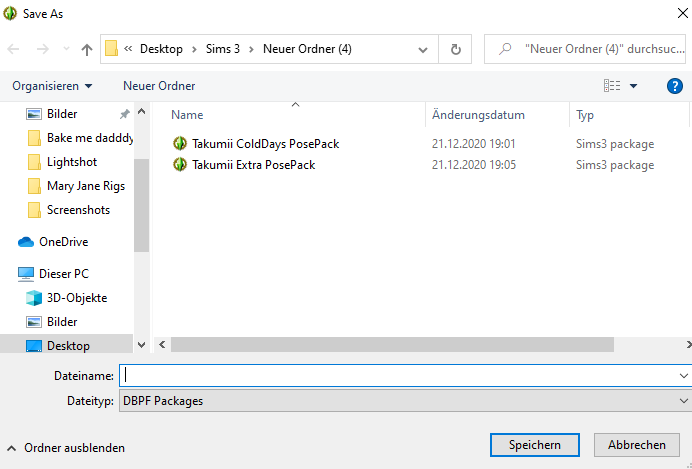Click the view layout icon
This screenshot has width=692, height=469.
[612, 86]
